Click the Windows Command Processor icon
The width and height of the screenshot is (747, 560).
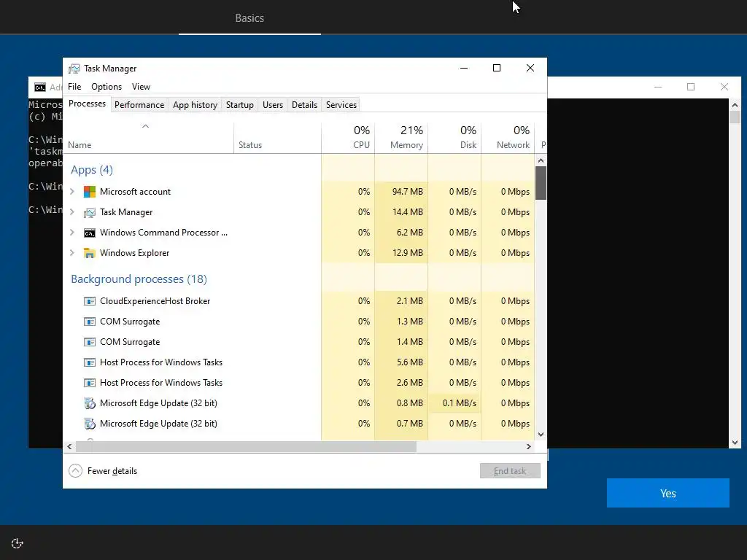(90, 233)
